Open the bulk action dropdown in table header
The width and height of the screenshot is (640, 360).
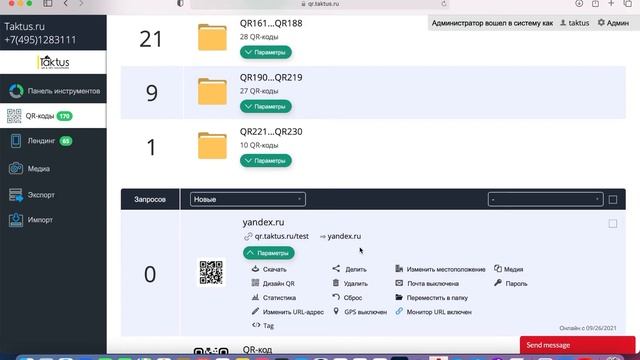[545, 199]
